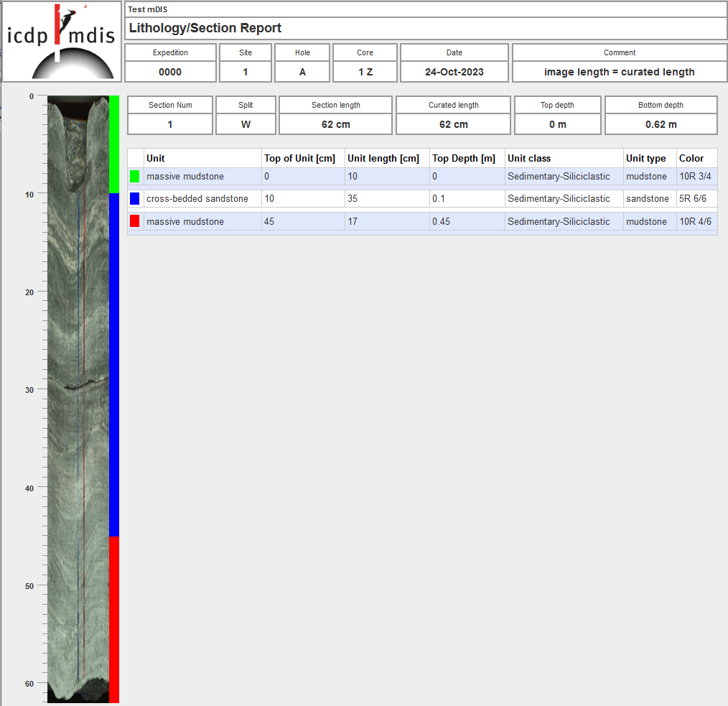Image resolution: width=728 pixels, height=706 pixels.
Task: Open the Expedition field showing 0000
Action: pos(170,72)
